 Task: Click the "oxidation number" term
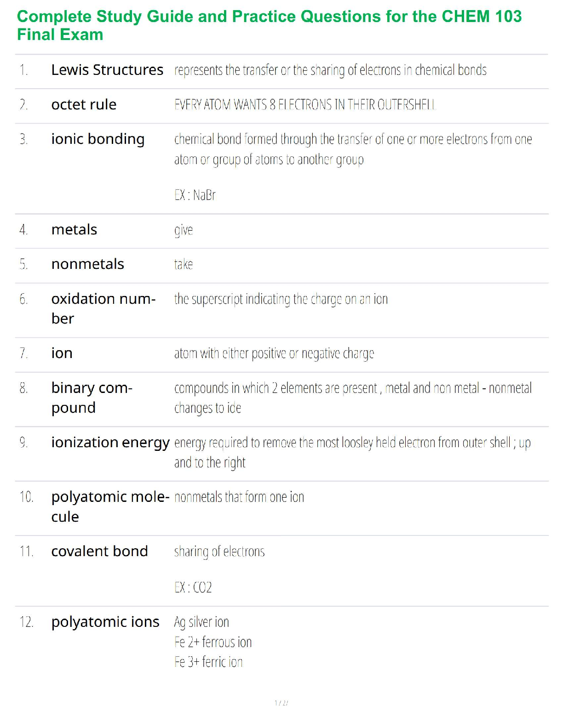103,308
